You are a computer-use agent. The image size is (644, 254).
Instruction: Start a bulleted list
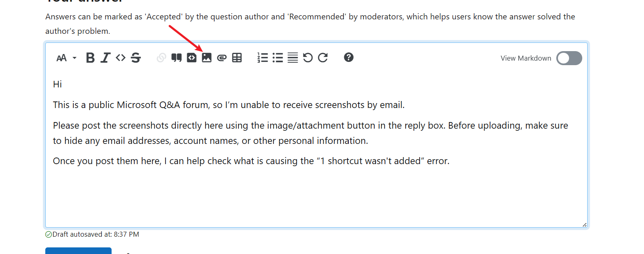coord(278,58)
